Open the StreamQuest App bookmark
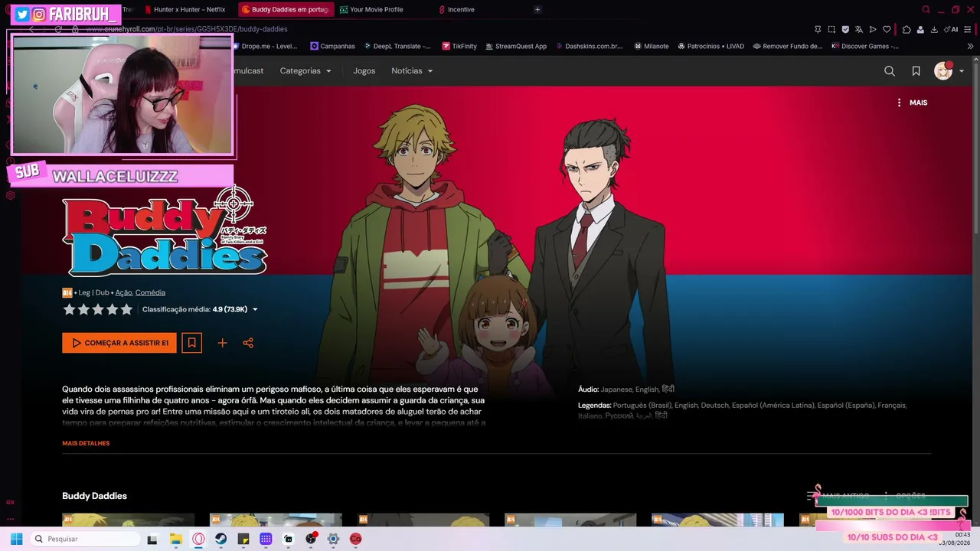The image size is (980, 551). point(515,46)
